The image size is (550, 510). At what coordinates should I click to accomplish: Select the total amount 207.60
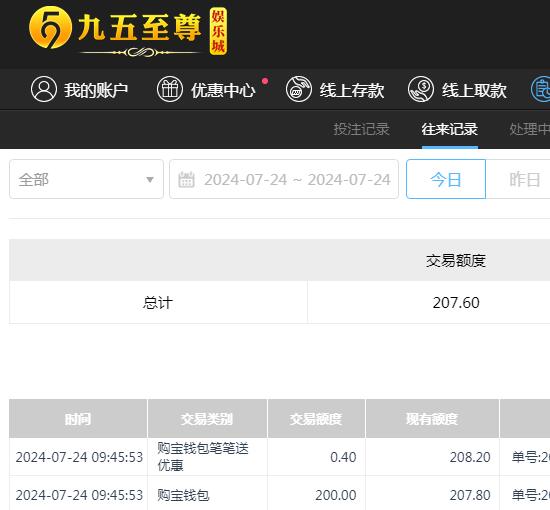click(x=456, y=303)
